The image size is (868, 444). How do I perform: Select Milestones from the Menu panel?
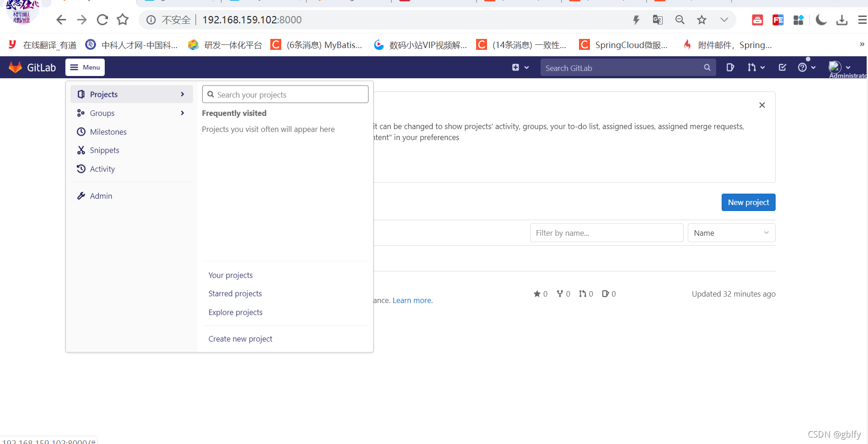pos(108,131)
